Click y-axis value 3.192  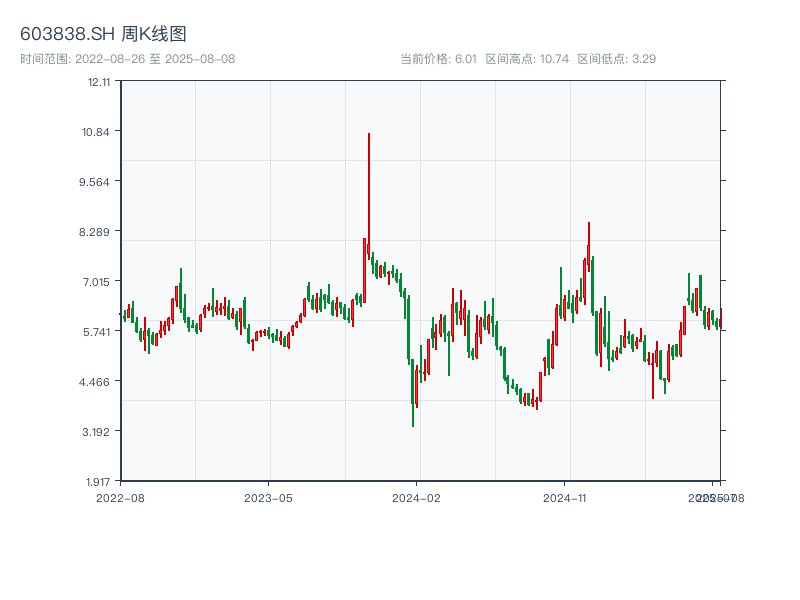tap(96, 432)
